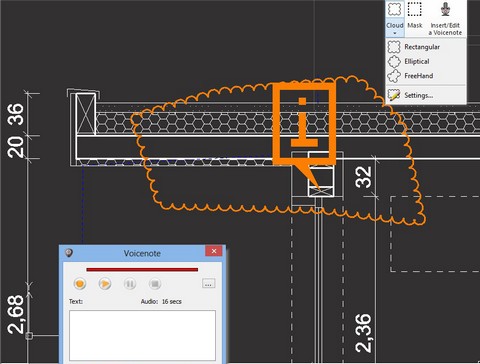Screen dimensions: 480x364
Task: Click the Insert/Edit a Voicenote microphone icon
Action: tap(445, 9)
